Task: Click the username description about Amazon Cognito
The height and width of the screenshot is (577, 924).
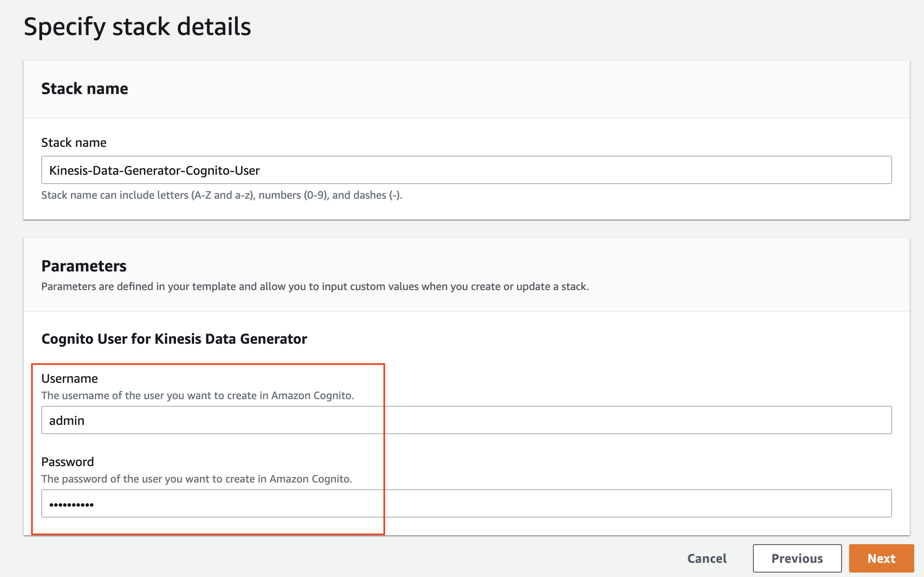Action: [x=198, y=396]
